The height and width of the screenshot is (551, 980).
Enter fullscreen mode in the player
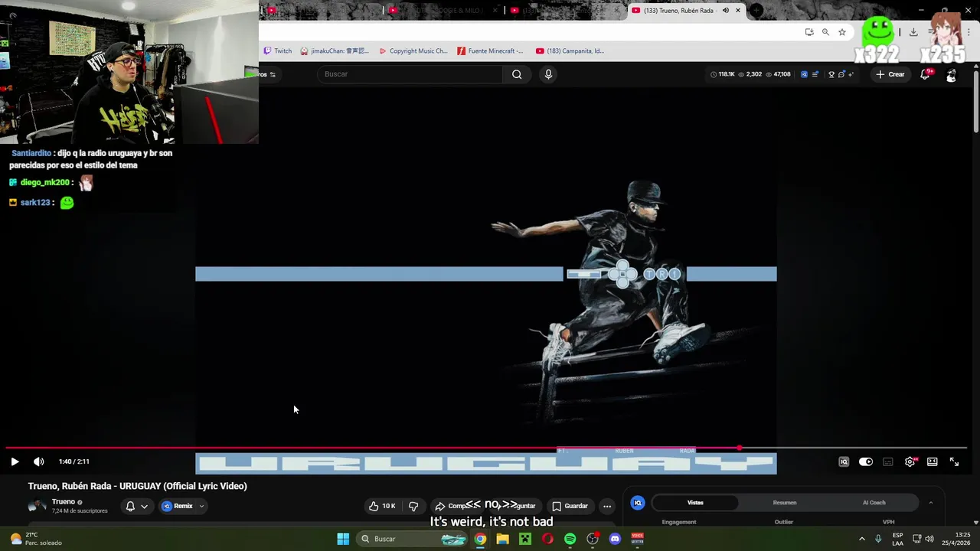tap(954, 461)
